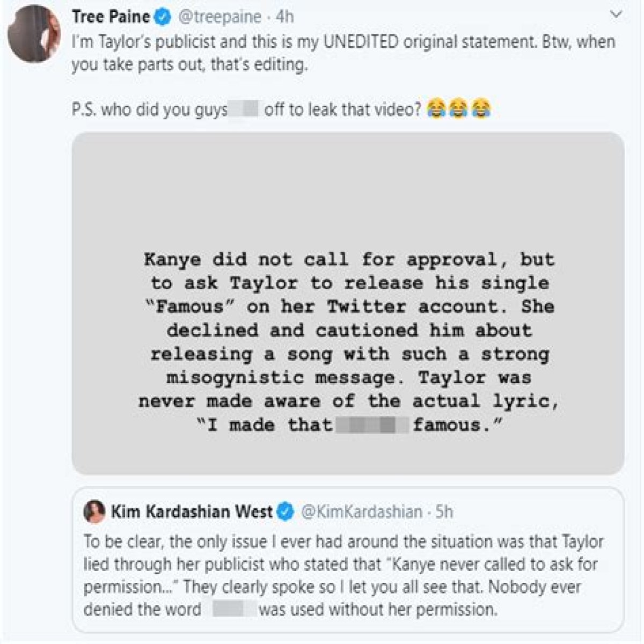Screen dimensions: 644x644
Task: Click the last laughing-crying emoji
Action: tap(480, 109)
